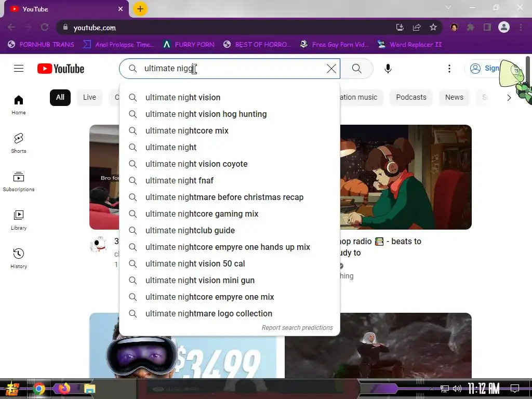
Task: Click the browser back arrow
Action: [x=11, y=28]
